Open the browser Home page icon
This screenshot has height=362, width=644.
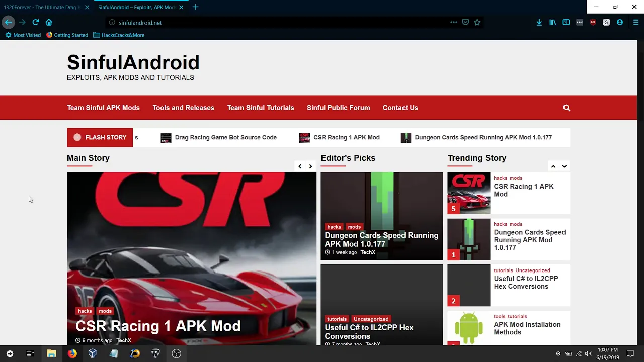click(49, 22)
